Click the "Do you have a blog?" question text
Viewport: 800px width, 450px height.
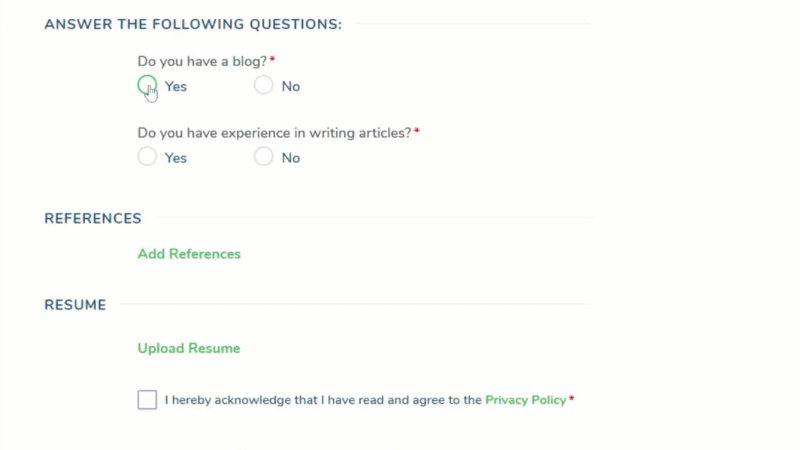tap(202, 61)
